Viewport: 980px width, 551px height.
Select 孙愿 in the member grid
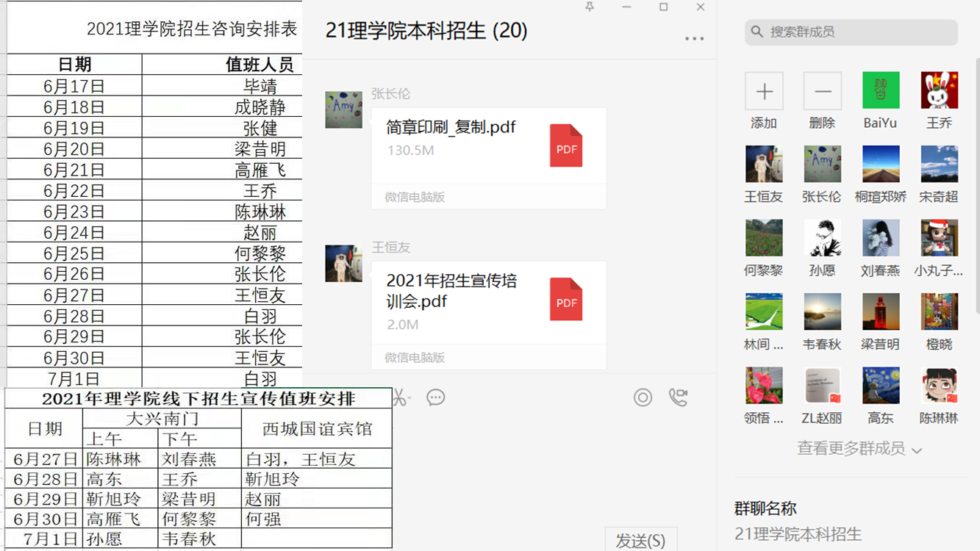point(822,239)
